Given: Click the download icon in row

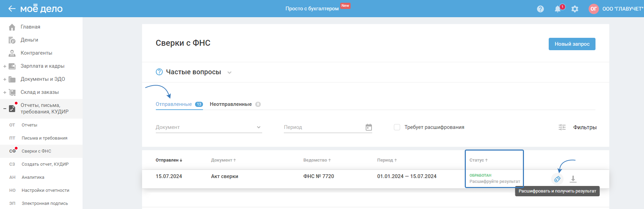Looking at the screenshot, I should pyautogui.click(x=573, y=179).
